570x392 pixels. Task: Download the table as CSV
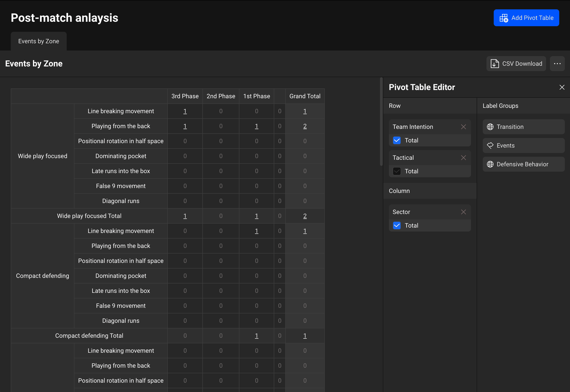tap(516, 64)
